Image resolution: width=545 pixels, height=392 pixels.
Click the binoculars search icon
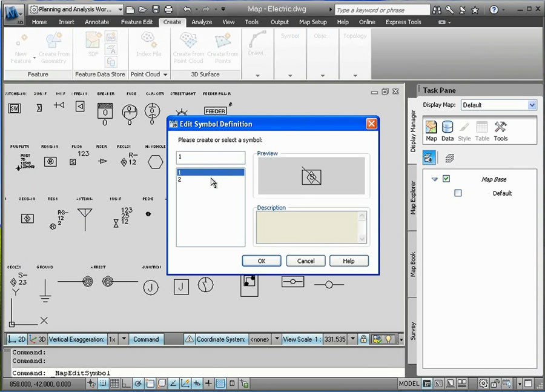point(437,10)
